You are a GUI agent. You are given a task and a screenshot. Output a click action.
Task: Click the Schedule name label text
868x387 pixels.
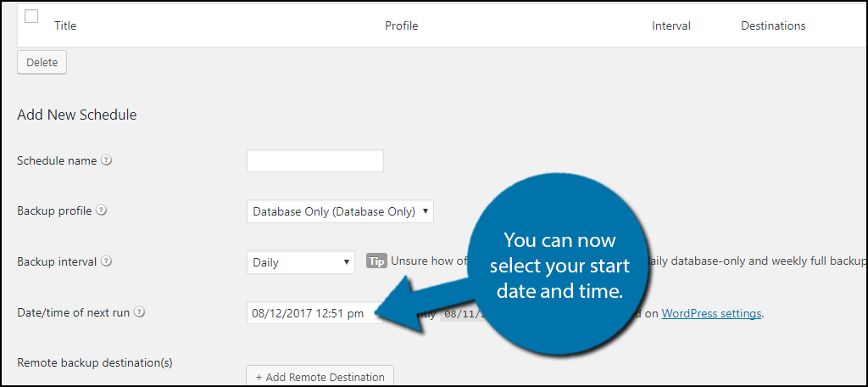tap(57, 160)
